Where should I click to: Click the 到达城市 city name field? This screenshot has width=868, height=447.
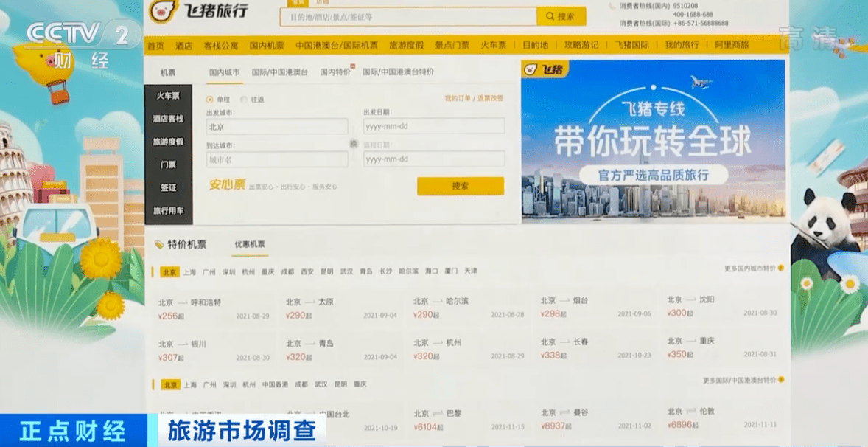pyautogui.click(x=277, y=159)
